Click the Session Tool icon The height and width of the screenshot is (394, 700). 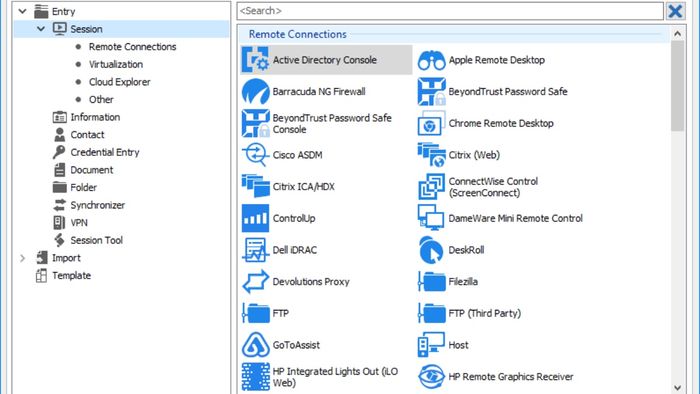[59, 240]
